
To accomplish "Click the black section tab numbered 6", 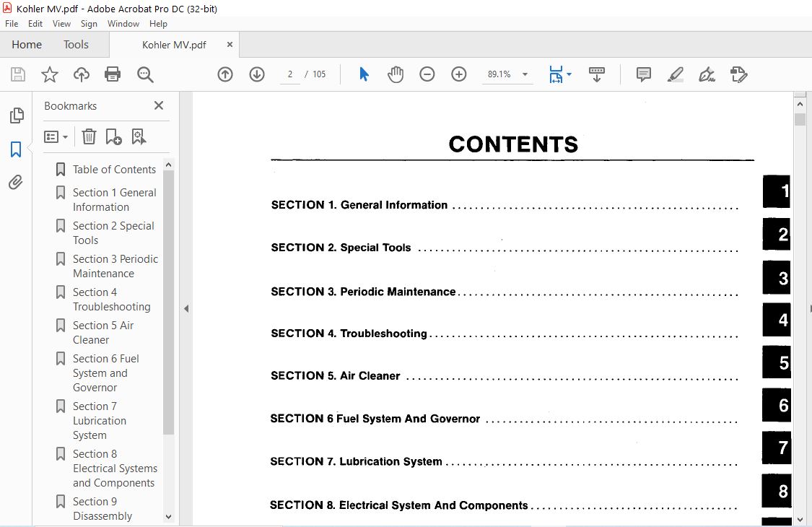I will coord(777,405).
